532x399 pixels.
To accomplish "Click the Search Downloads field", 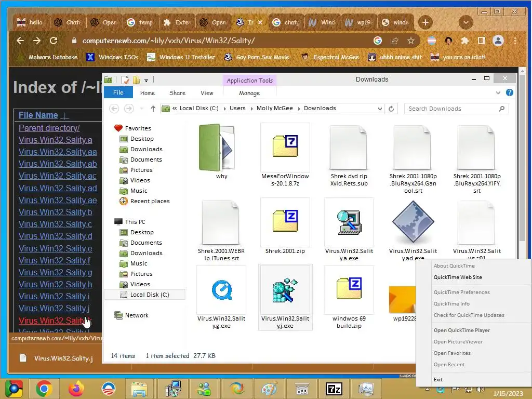I will click(x=456, y=109).
